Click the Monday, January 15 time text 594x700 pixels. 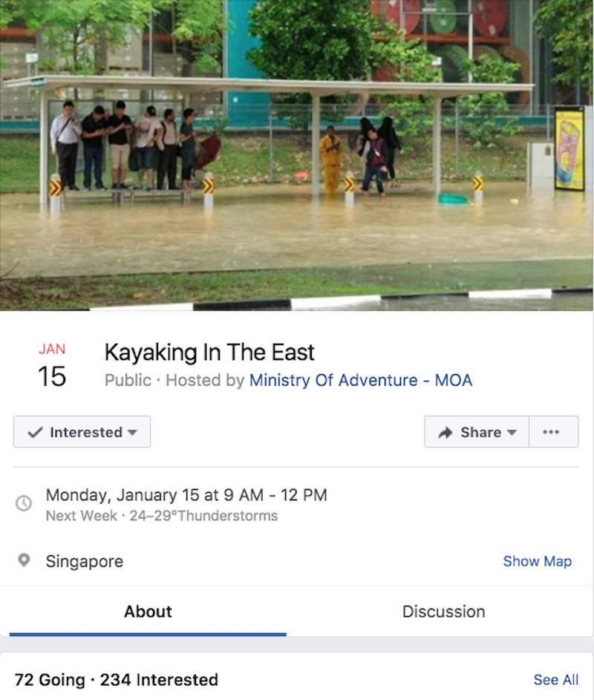coord(186,495)
